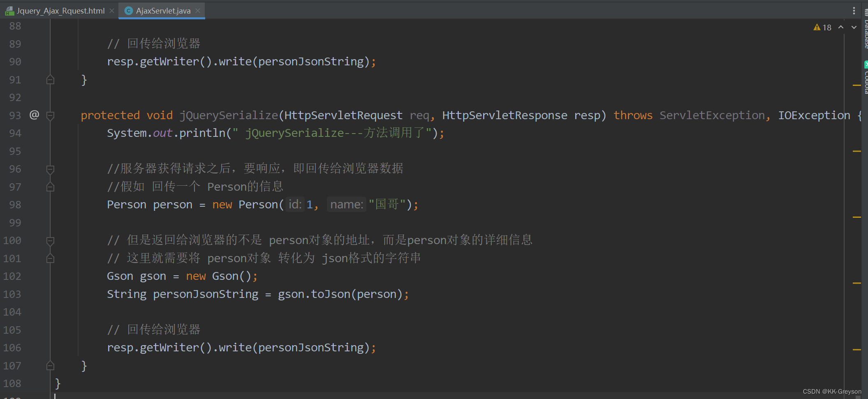The width and height of the screenshot is (868, 399).
Task: Open the Database tool window
Action: [x=866, y=29]
